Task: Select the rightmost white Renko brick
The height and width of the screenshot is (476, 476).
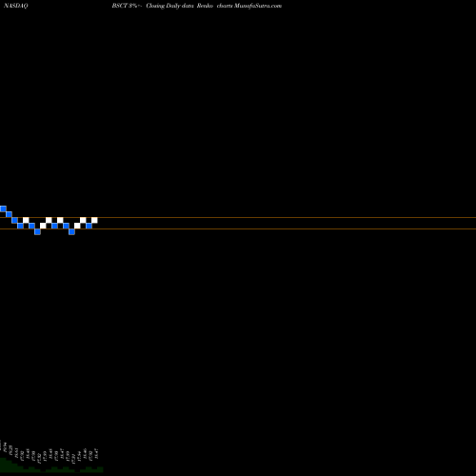Action: coord(94,220)
